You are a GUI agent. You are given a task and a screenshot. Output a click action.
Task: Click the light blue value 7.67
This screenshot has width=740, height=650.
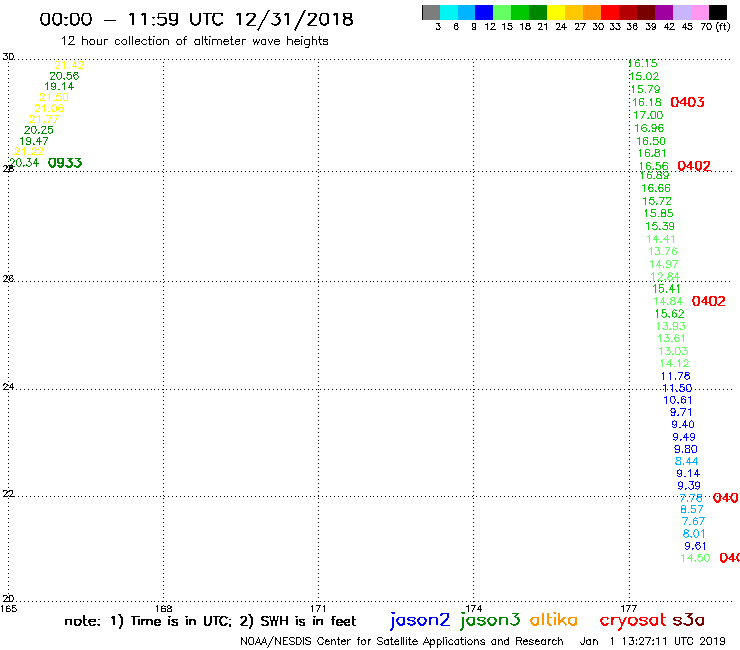coord(693,522)
